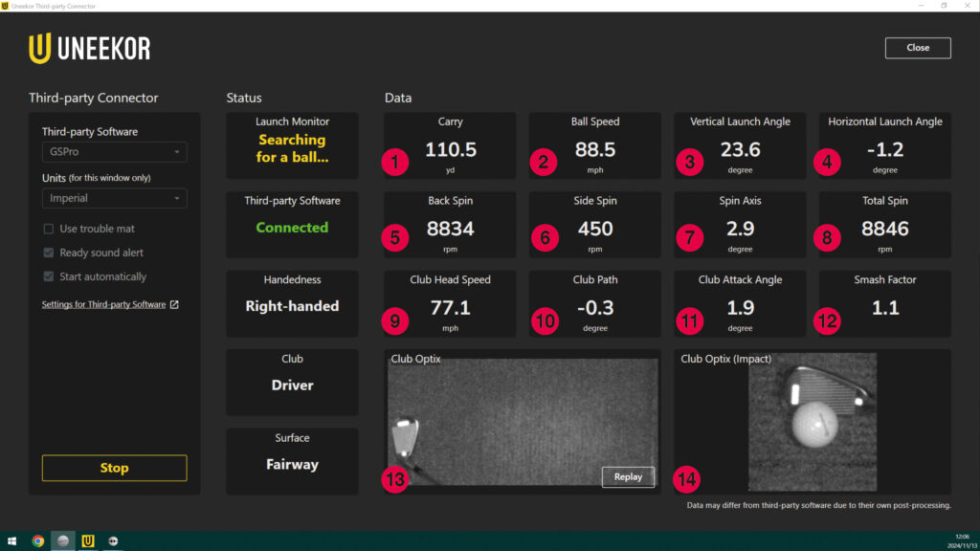Click the red marker 1 beside Carry
The width and height of the screenshot is (980, 551).
pos(395,161)
